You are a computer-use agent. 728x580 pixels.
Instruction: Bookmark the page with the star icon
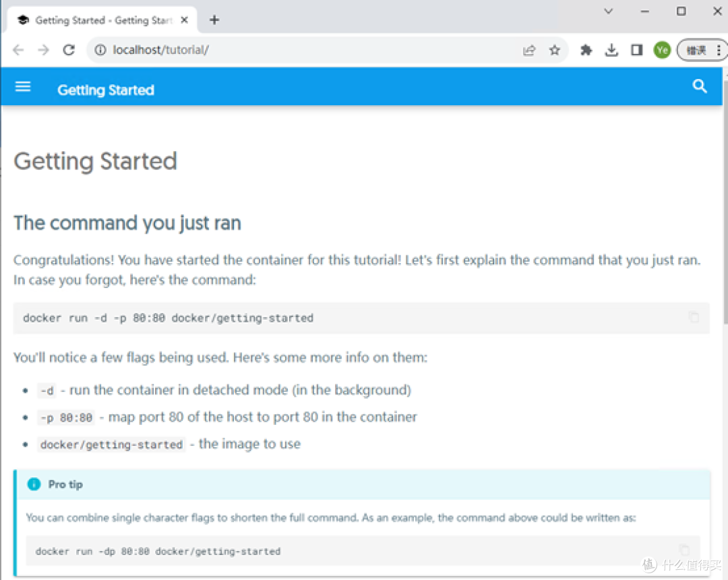click(555, 49)
